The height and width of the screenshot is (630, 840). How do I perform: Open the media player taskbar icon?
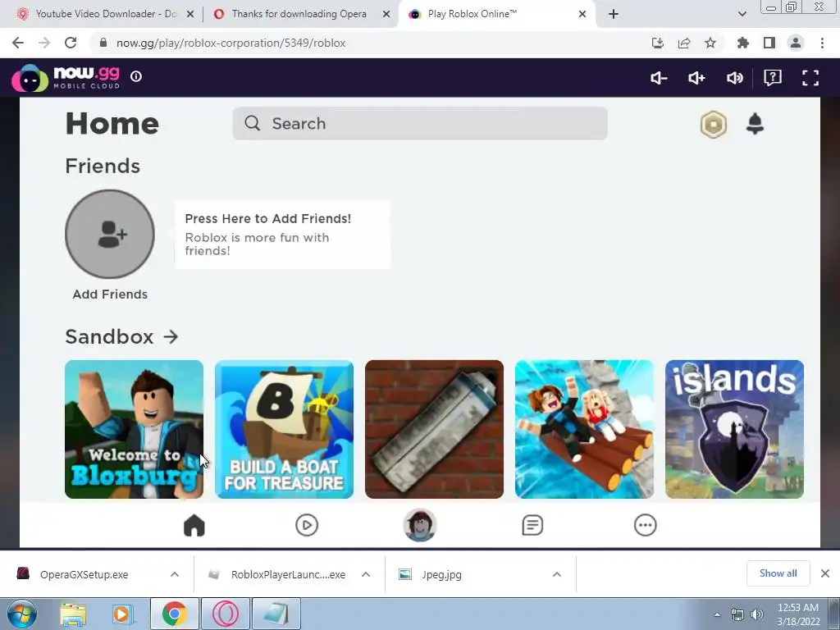(123, 614)
